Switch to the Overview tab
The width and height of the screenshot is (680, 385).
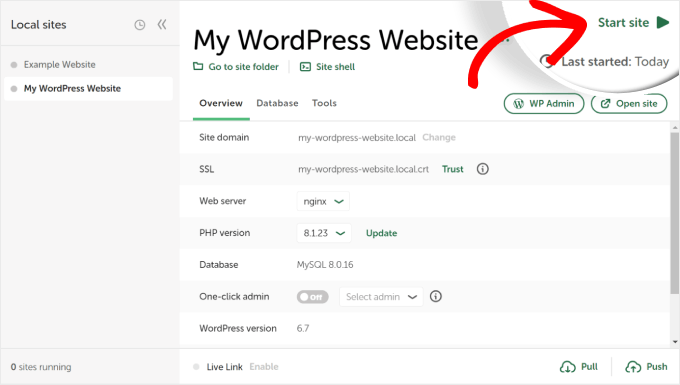point(221,103)
